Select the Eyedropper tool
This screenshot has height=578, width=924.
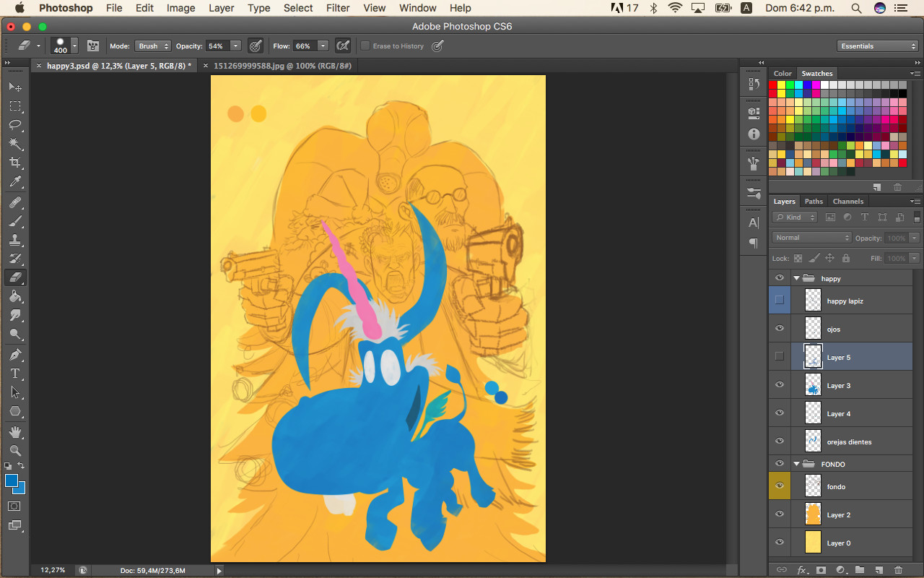click(15, 182)
